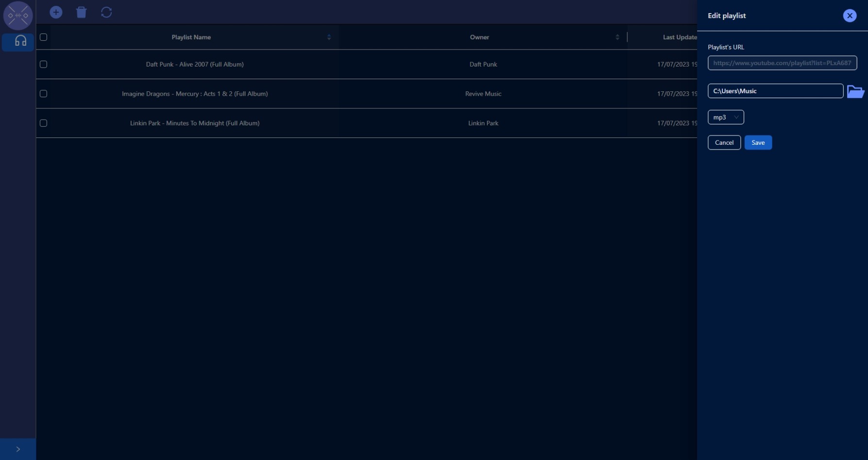
Task: Sort by Owner using its sort arrows
Action: click(618, 37)
